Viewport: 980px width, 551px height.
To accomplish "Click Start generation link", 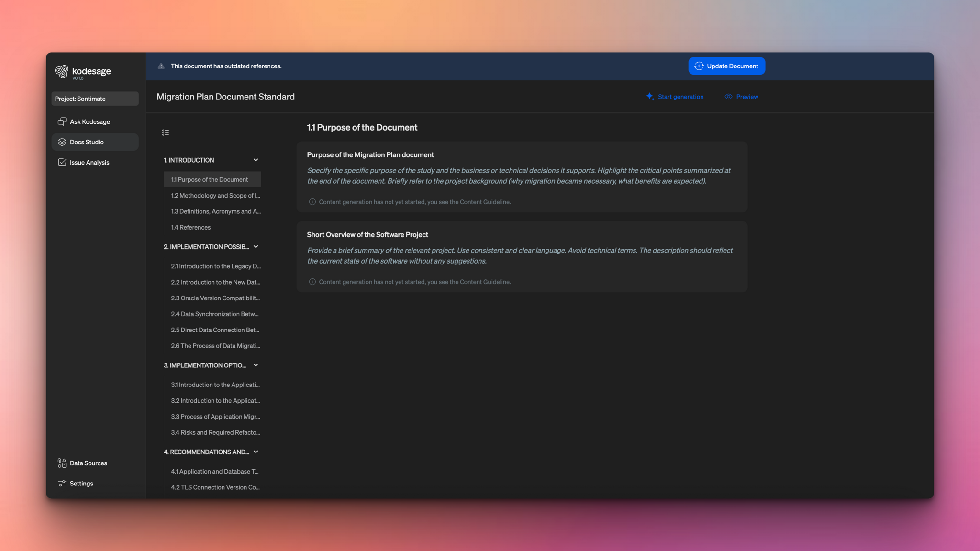I will pos(680,97).
